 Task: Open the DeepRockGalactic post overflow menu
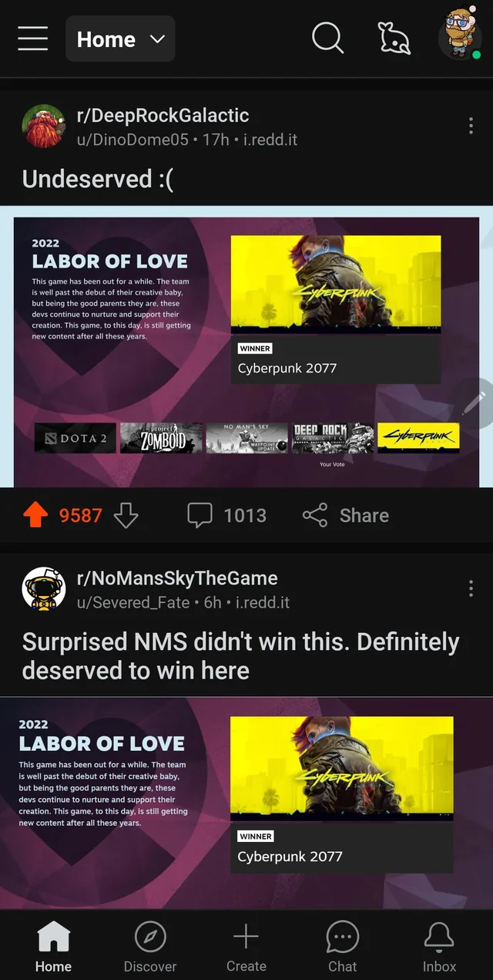[471, 126]
